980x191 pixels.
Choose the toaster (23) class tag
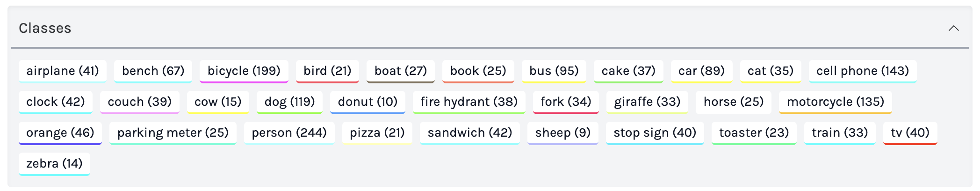coord(754,132)
